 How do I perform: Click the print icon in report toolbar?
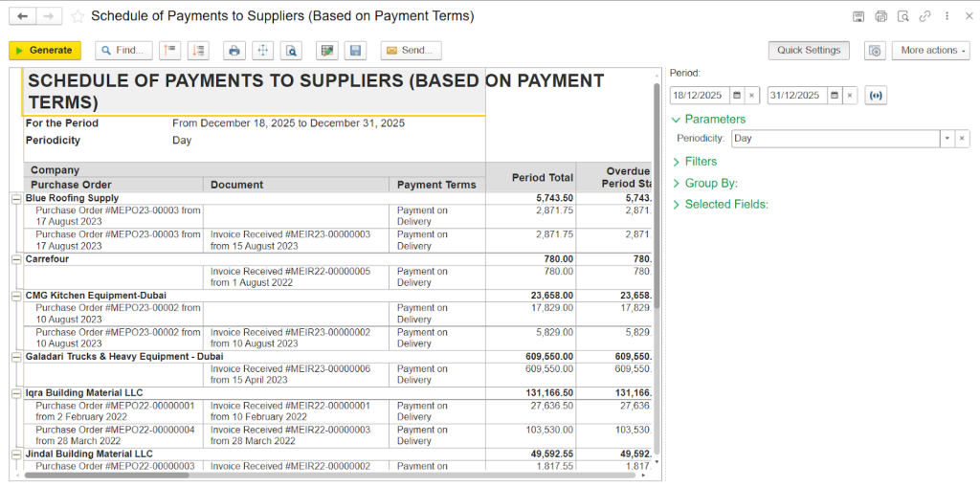[234, 51]
